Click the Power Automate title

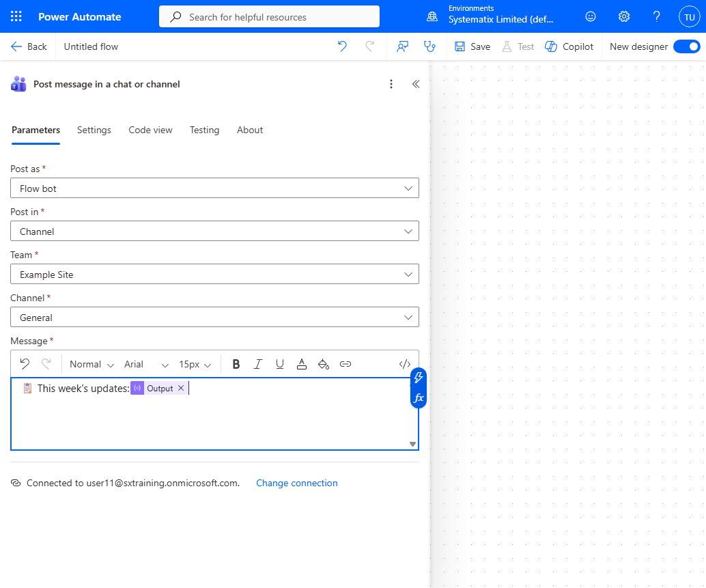80,16
